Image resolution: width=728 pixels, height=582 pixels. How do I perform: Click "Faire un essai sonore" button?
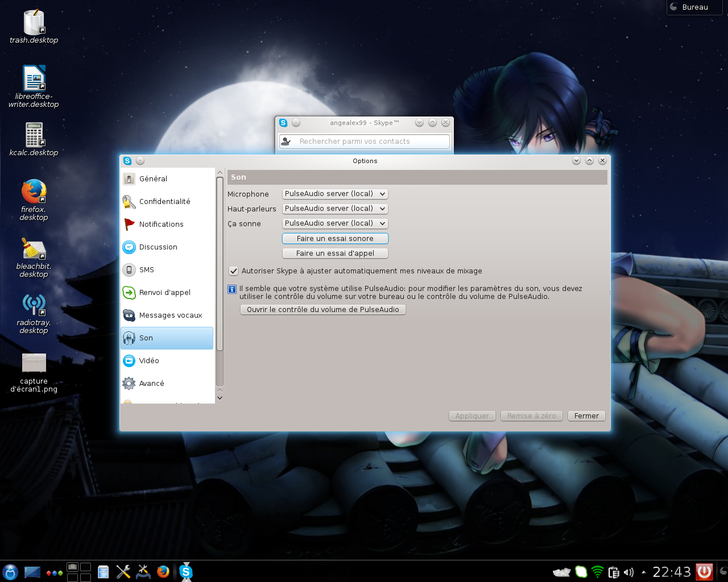(335, 239)
